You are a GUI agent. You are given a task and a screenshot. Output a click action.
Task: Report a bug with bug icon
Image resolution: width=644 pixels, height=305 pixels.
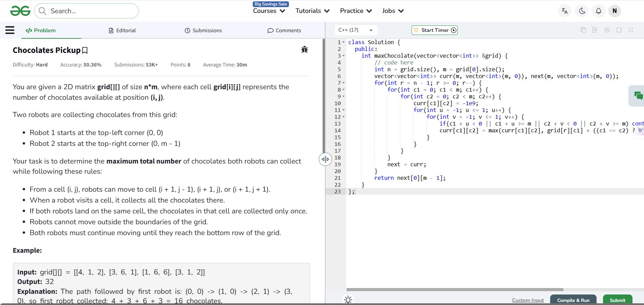click(304, 50)
